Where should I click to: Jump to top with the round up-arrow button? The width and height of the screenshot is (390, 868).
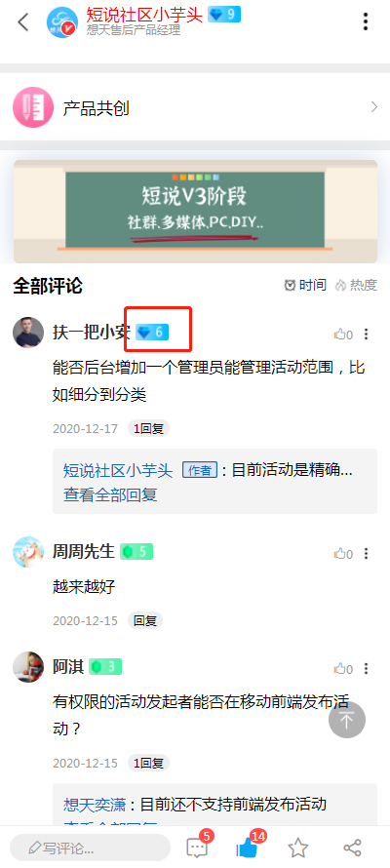tap(347, 720)
